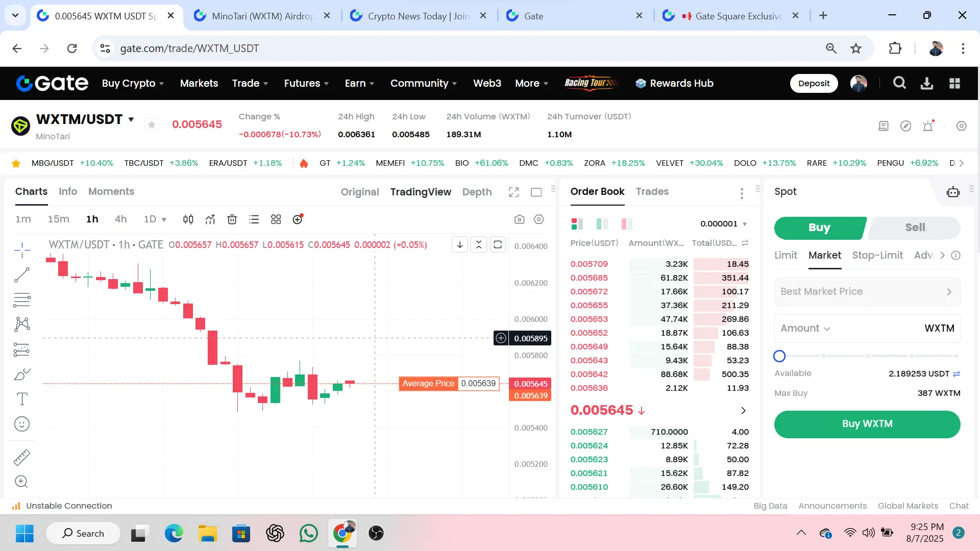Click the ask price 0.005709 row
Screen dimensions: 980x551
coord(659,264)
